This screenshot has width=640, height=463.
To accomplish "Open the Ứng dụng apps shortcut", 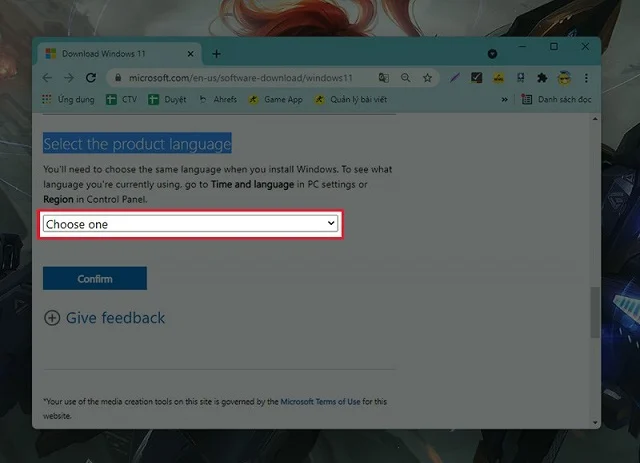I will coord(68,99).
